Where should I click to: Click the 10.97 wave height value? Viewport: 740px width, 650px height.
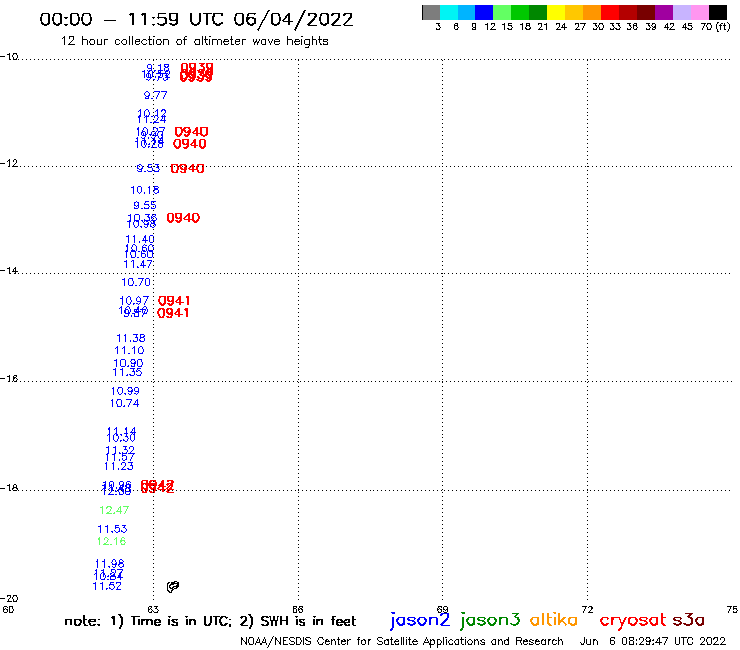134,301
